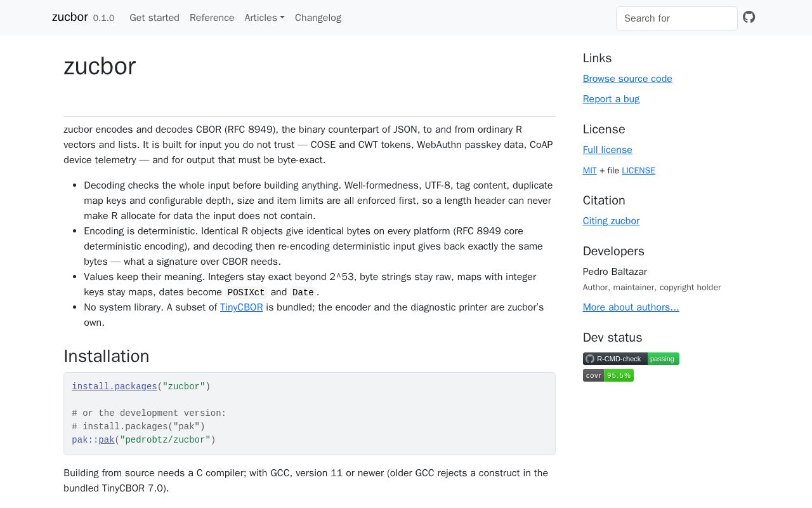Click the Links sidebar heading

point(597,58)
